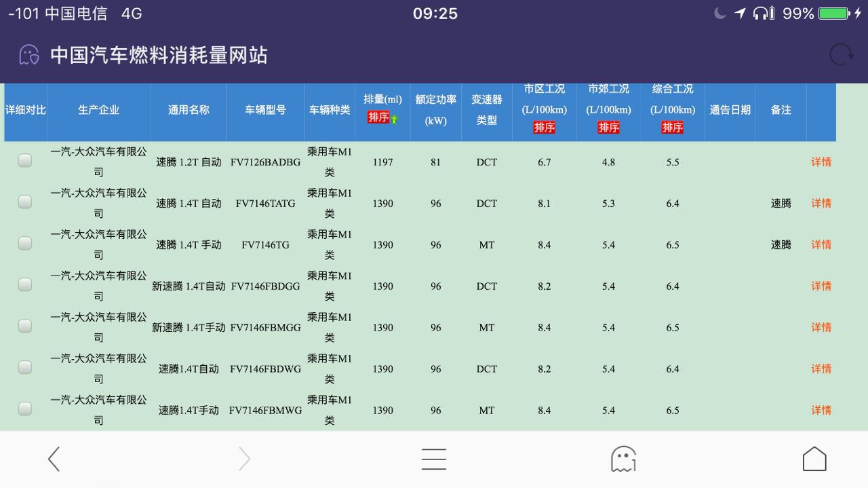Image resolution: width=868 pixels, height=488 pixels.
Task: Open 详情 for FV7146TG
Action: (x=821, y=245)
